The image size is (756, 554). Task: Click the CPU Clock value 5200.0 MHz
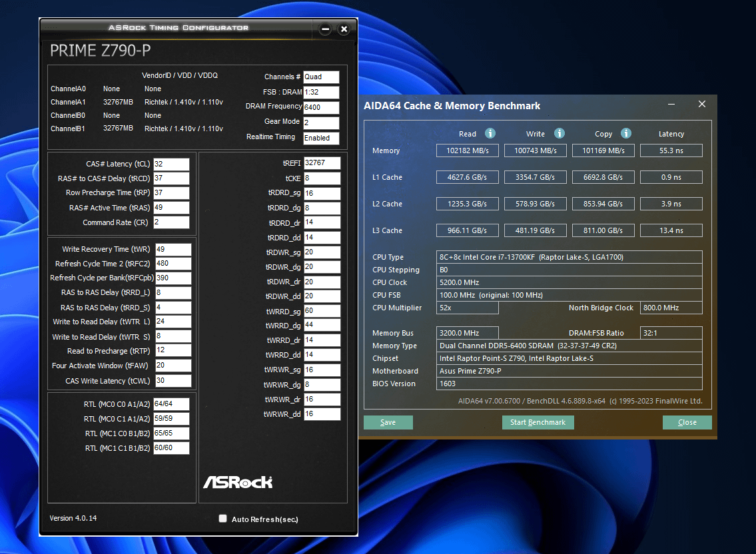pyautogui.click(x=569, y=282)
